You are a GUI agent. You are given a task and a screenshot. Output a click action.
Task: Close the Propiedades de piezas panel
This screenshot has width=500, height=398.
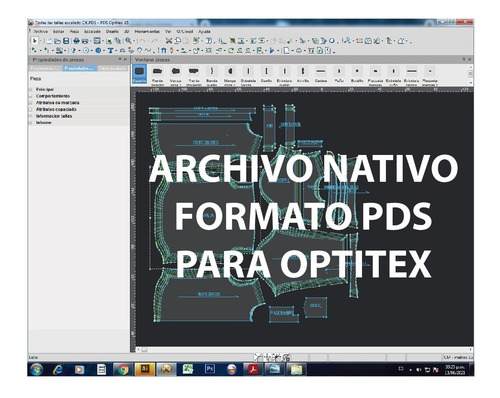point(125,59)
